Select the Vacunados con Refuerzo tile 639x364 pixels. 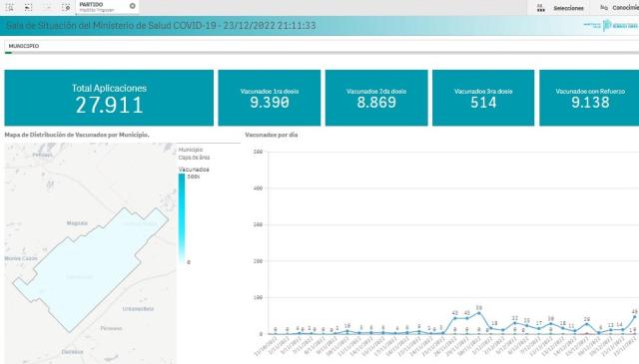[x=589, y=98]
